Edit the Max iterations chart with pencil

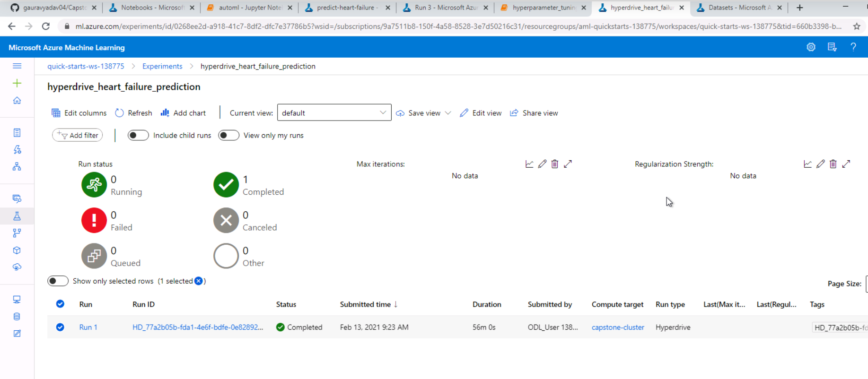(x=542, y=164)
